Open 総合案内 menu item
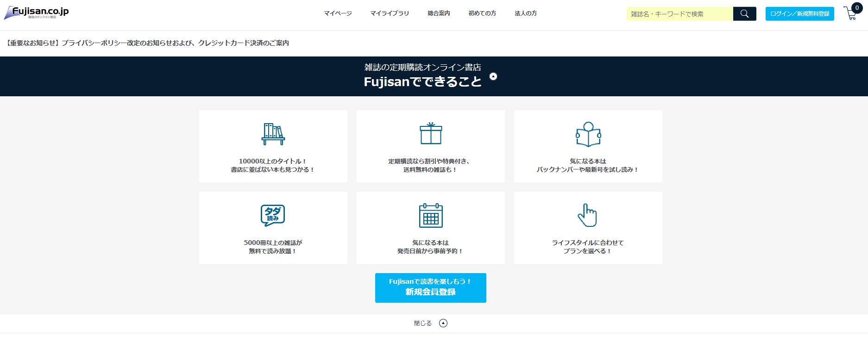Image resolution: width=868 pixels, height=337 pixels. (x=439, y=13)
